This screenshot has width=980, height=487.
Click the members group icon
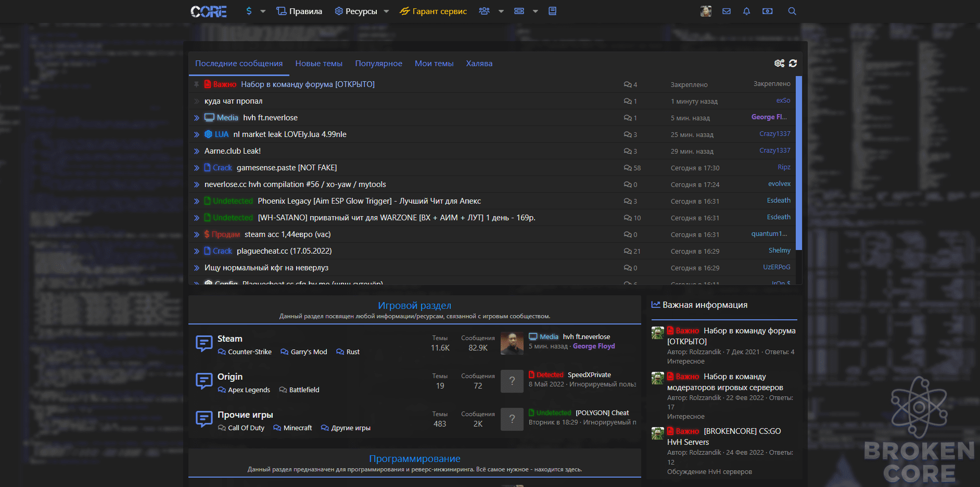click(x=484, y=11)
